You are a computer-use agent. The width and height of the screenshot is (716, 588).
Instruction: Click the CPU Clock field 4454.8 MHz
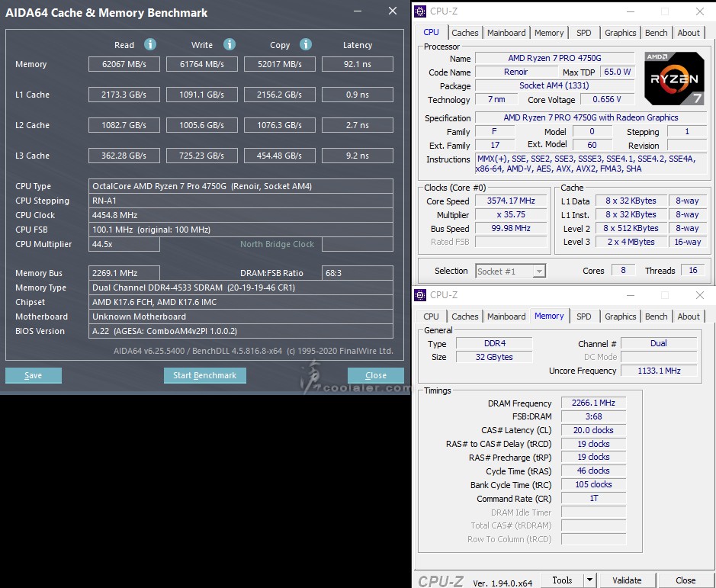coord(241,215)
